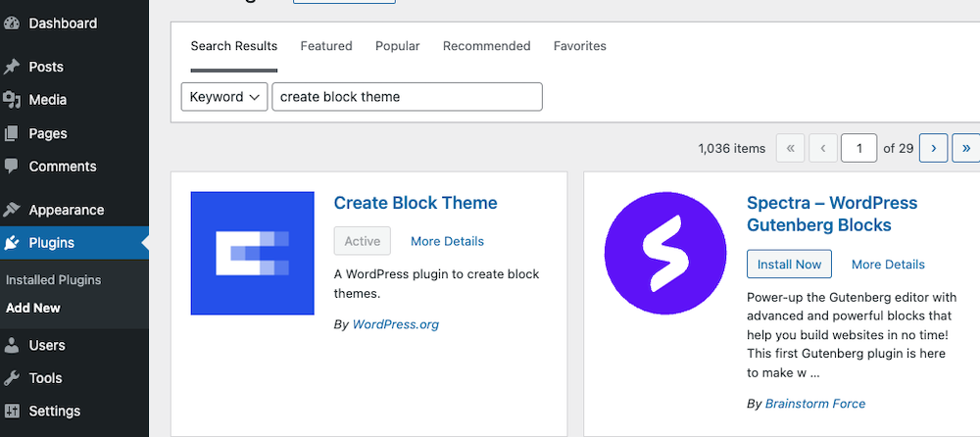Screen dimensions: 980x437
Task: Click the Tools wrench icon
Action: coord(11,378)
